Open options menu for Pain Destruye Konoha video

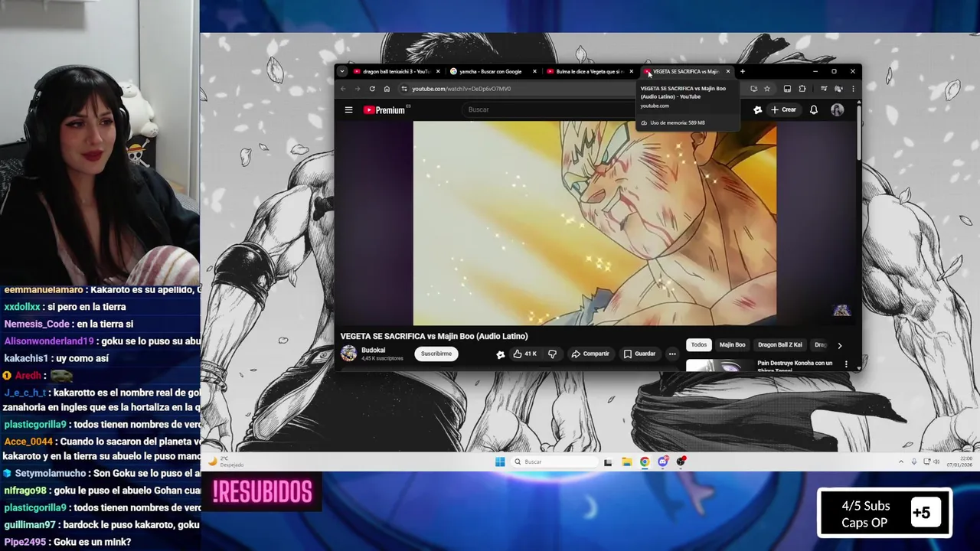846,364
